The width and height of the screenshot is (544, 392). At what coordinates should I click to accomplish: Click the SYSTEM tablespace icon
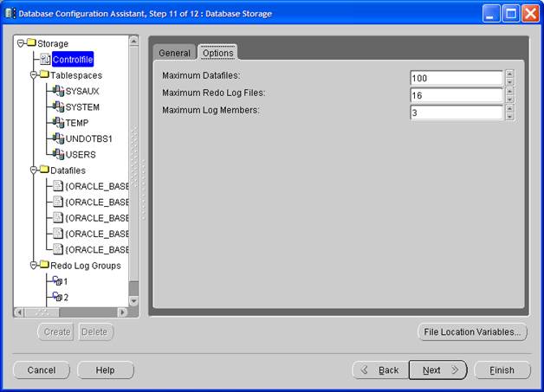pos(58,107)
